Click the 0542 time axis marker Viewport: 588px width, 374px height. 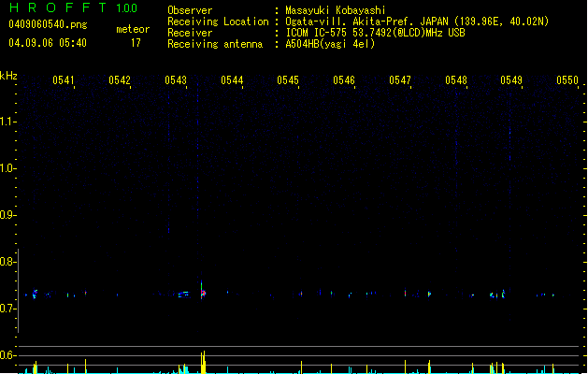coord(120,80)
